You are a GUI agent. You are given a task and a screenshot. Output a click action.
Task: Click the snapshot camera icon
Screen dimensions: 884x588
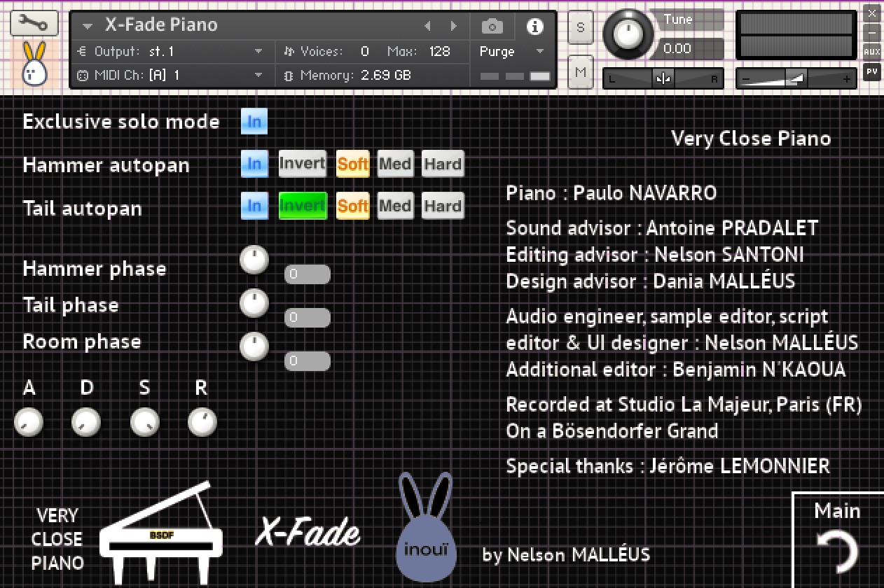(x=491, y=24)
